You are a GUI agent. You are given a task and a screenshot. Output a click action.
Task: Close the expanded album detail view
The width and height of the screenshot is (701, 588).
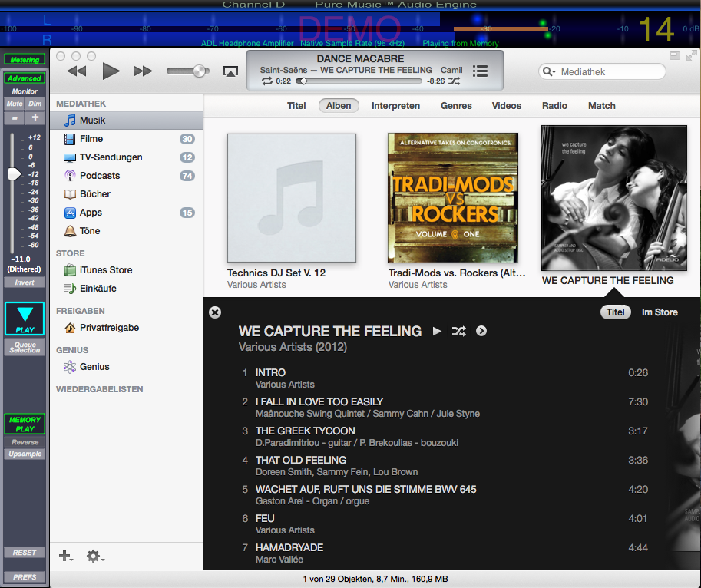click(215, 312)
